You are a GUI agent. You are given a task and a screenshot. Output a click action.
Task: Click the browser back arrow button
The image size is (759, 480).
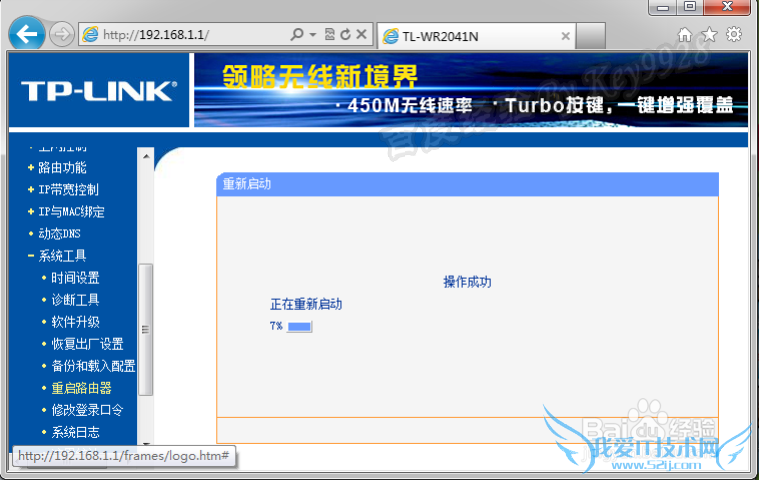(27, 34)
